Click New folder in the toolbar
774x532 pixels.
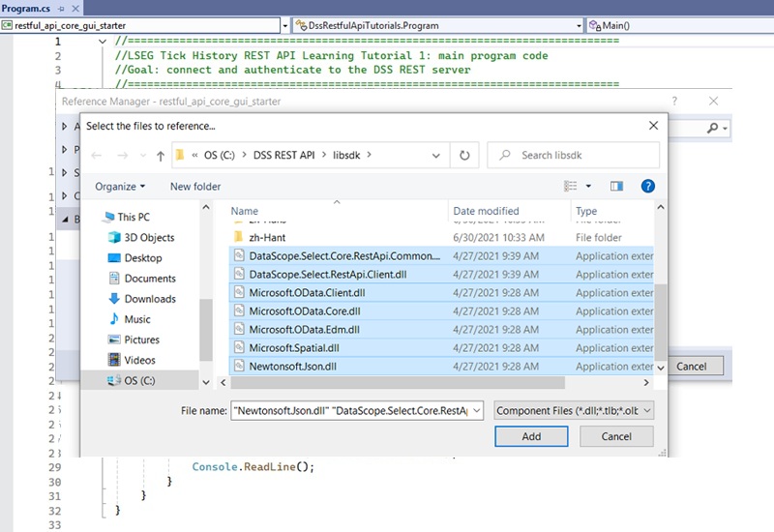195,187
